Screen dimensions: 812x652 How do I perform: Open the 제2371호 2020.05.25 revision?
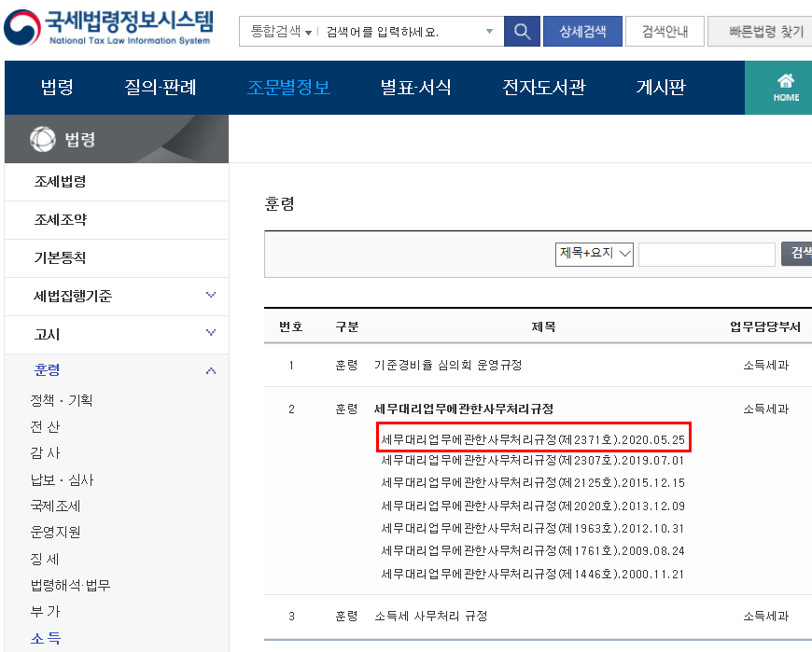click(x=533, y=440)
